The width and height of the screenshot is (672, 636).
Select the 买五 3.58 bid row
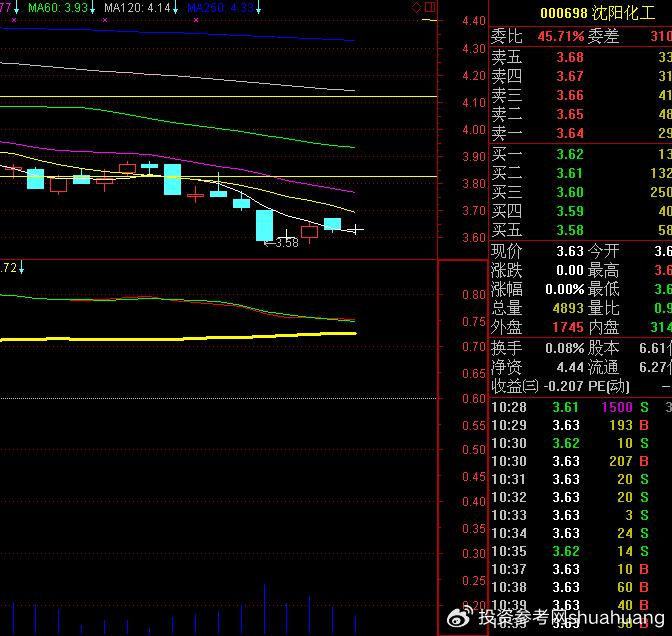coord(581,230)
